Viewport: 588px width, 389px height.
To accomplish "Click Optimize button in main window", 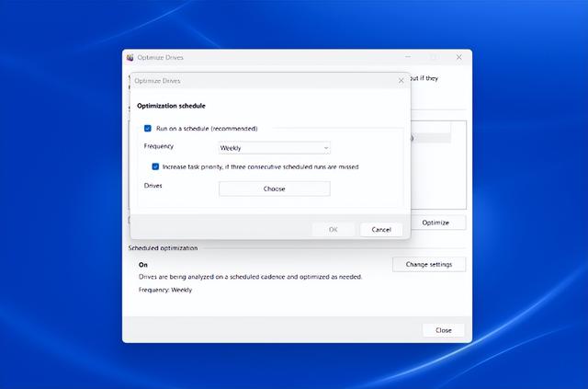I will pyautogui.click(x=435, y=223).
